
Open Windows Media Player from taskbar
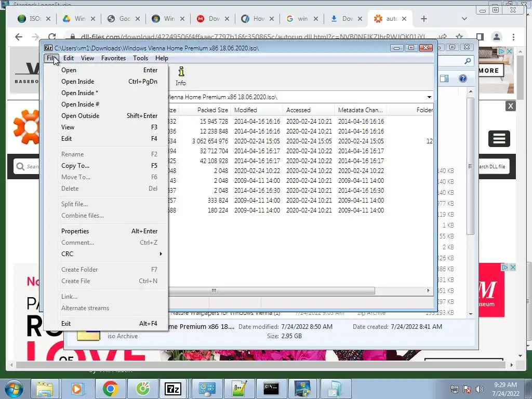click(x=77, y=389)
